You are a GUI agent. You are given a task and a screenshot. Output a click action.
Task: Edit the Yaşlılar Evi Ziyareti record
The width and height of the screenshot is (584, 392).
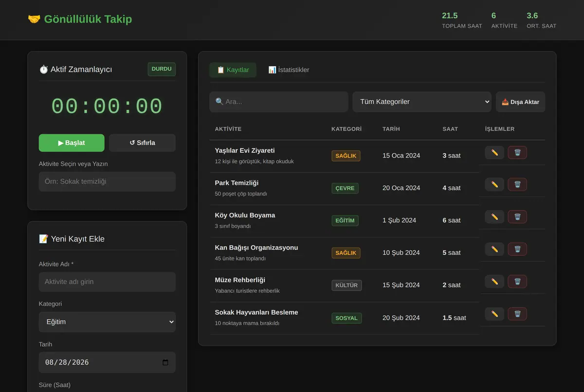pyautogui.click(x=494, y=153)
